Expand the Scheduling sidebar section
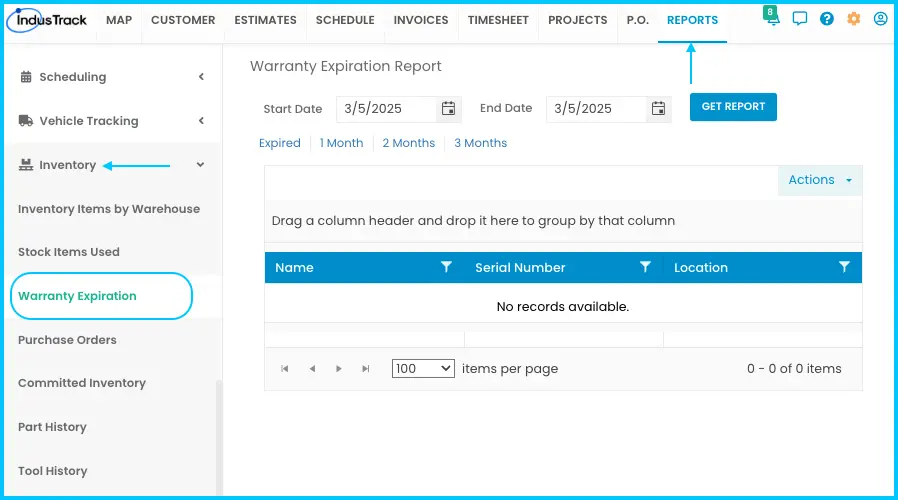The image size is (898, 500). (201, 77)
